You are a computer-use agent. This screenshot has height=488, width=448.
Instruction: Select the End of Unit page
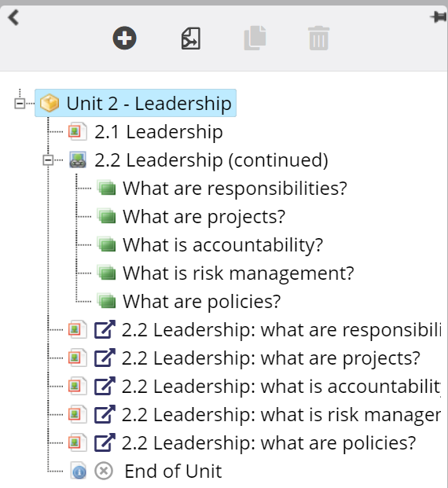coord(173,471)
